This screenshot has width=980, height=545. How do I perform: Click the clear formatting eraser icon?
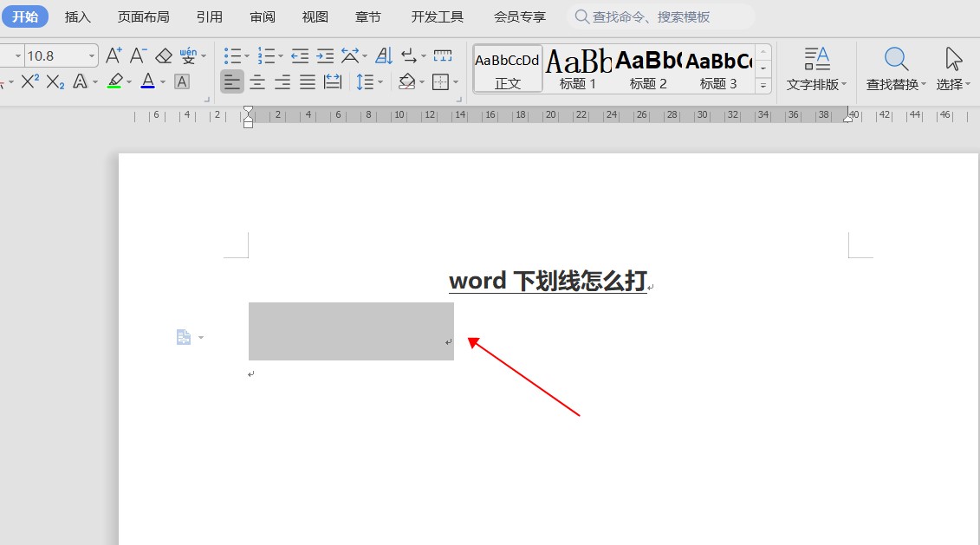(x=164, y=56)
